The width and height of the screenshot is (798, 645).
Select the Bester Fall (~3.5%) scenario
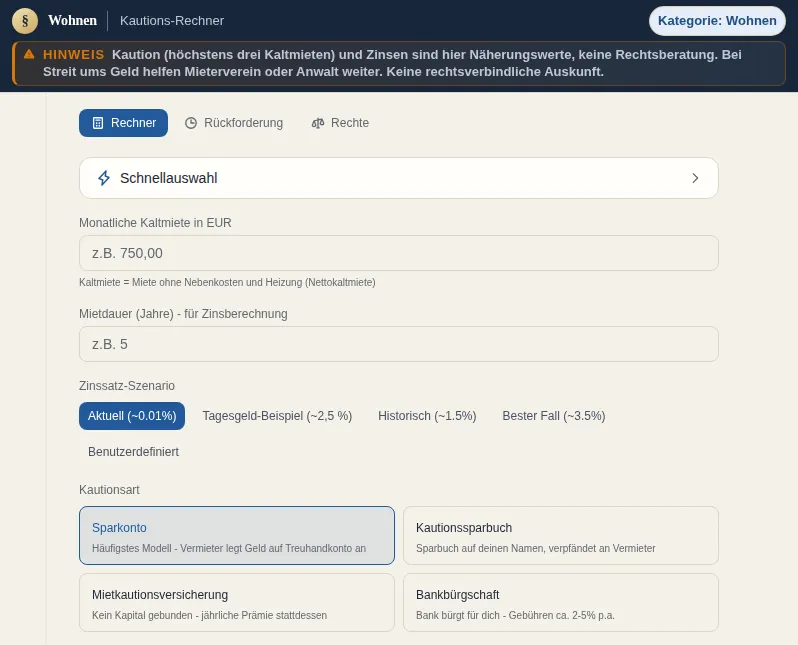point(554,416)
